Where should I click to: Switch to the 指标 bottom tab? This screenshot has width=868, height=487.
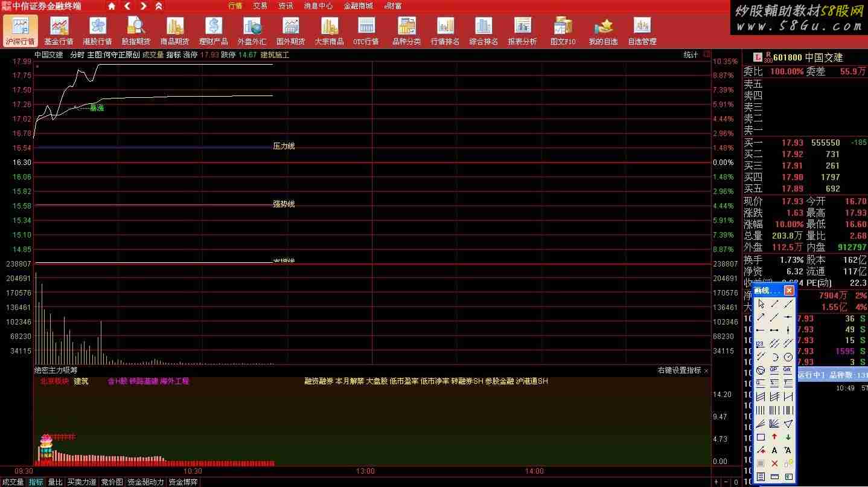point(36,482)
